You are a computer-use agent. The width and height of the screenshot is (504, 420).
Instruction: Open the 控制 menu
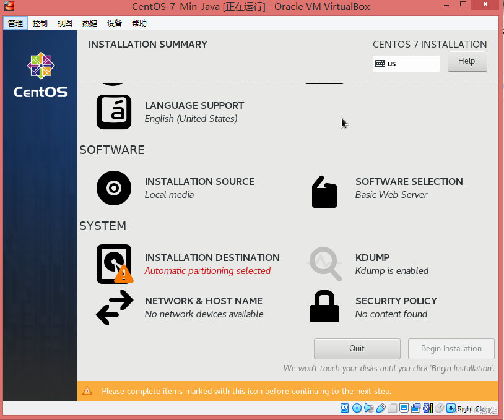point(40,23)
